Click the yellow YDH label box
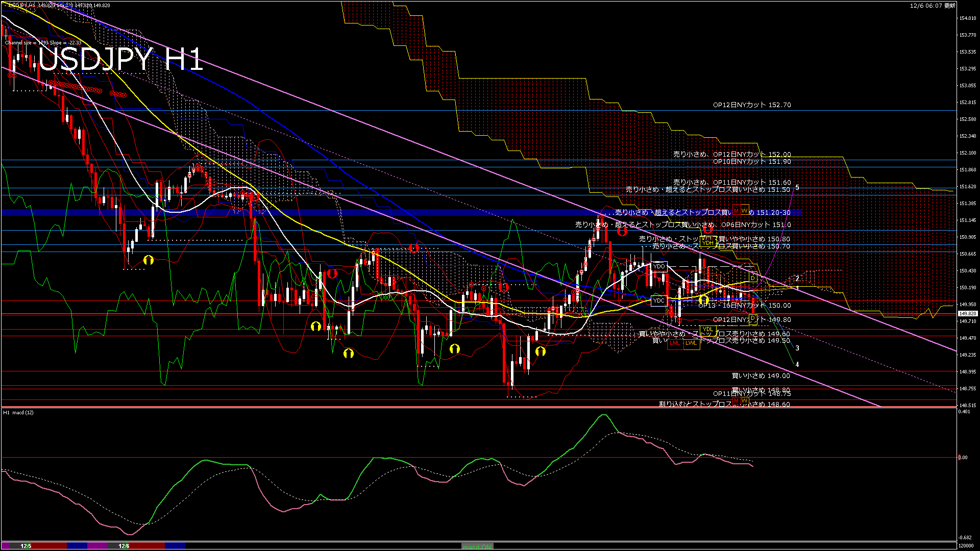The height and width of the screenshot is (551, 980). [707, 243]
